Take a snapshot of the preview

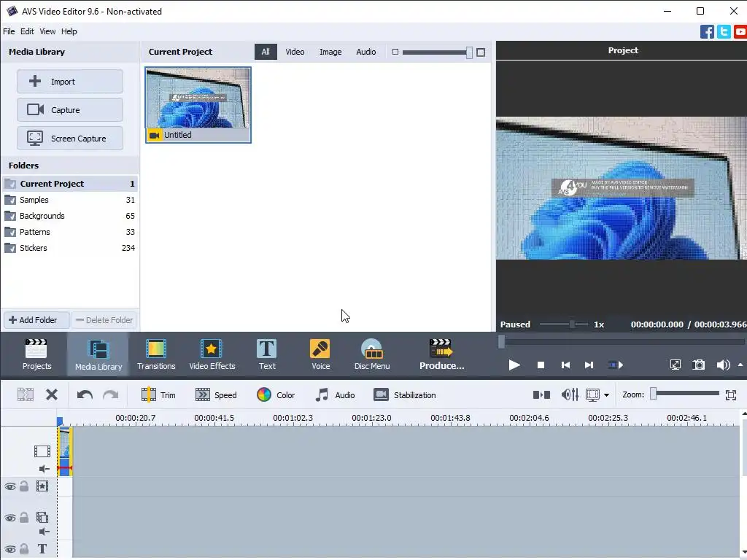click(698, 365)
